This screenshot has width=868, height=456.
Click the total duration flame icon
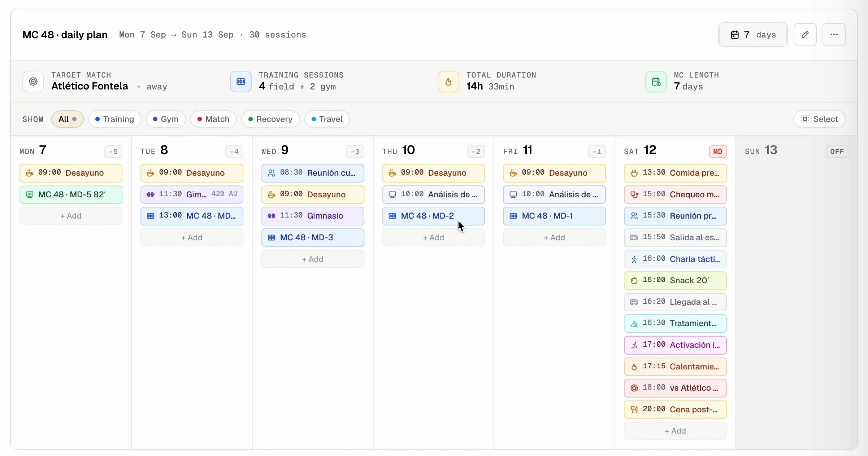[x=448, y=82]
